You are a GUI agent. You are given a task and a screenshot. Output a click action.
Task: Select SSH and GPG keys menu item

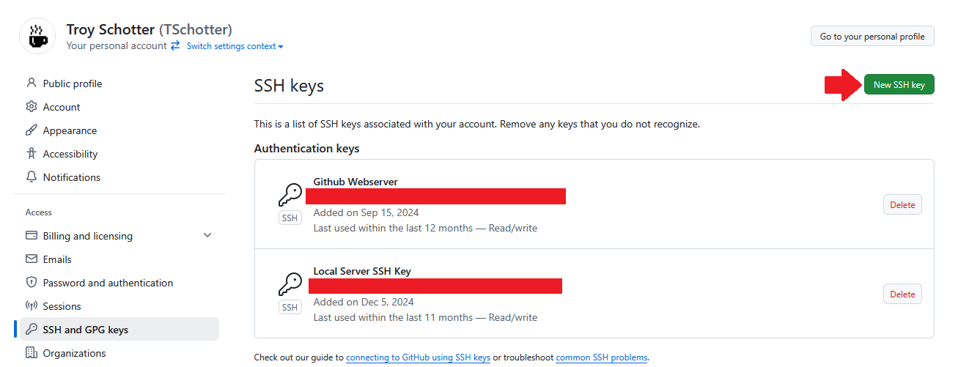pos(86,330)
